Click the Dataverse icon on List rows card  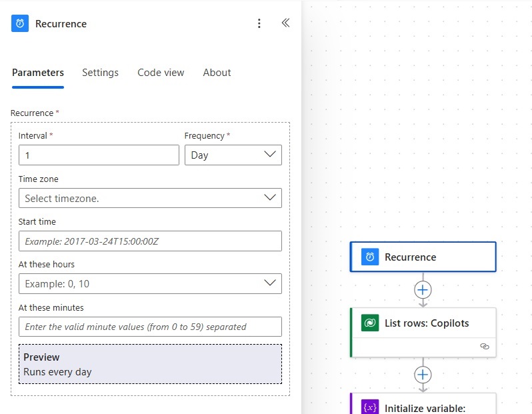(370, 323)
